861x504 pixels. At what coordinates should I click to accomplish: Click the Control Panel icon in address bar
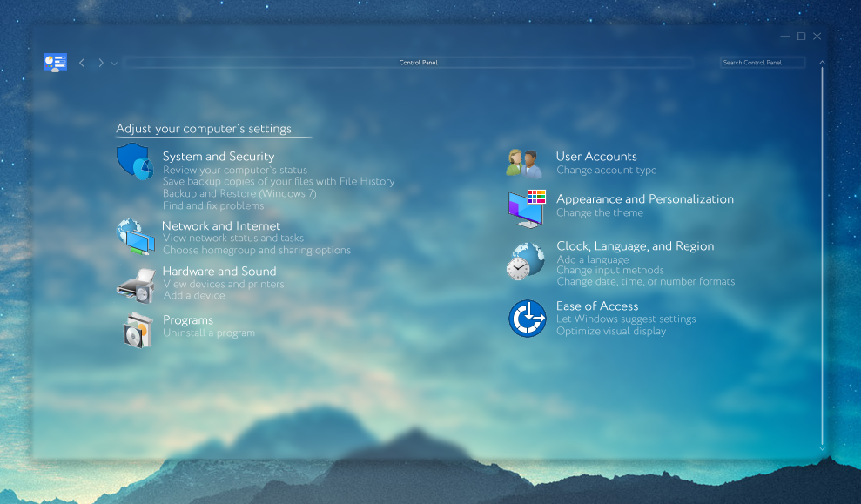[56, 63]
